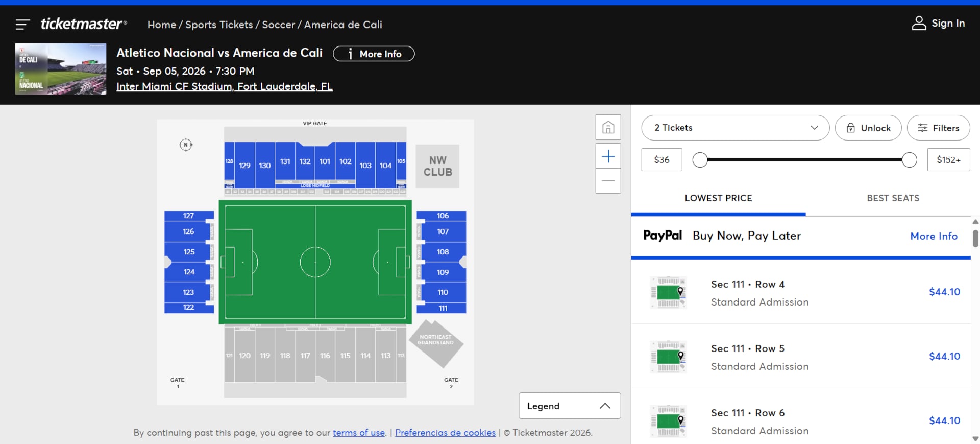Select section 126 on the seat map
The width and height of the screenshot is (980, 444).
pyautogui.click(x=188, y=231)
